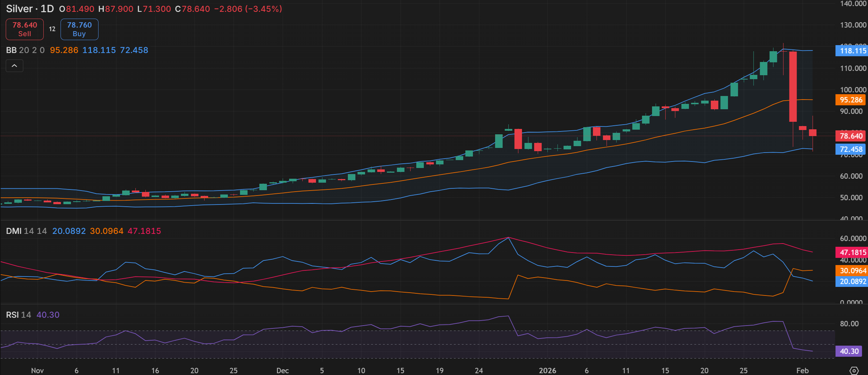Click the orange 95.286 BB basis price label
Screen dimensions: 868x375
point(851,100)
